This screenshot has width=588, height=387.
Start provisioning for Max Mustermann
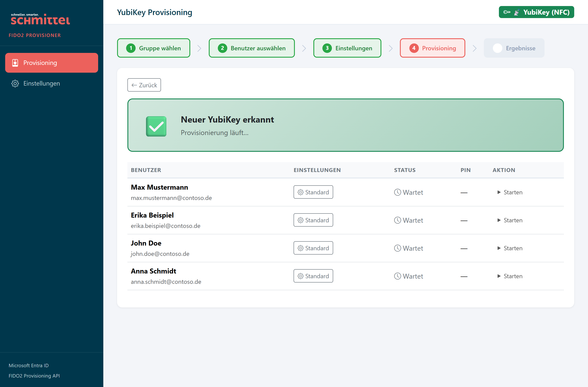pos(510,192)
